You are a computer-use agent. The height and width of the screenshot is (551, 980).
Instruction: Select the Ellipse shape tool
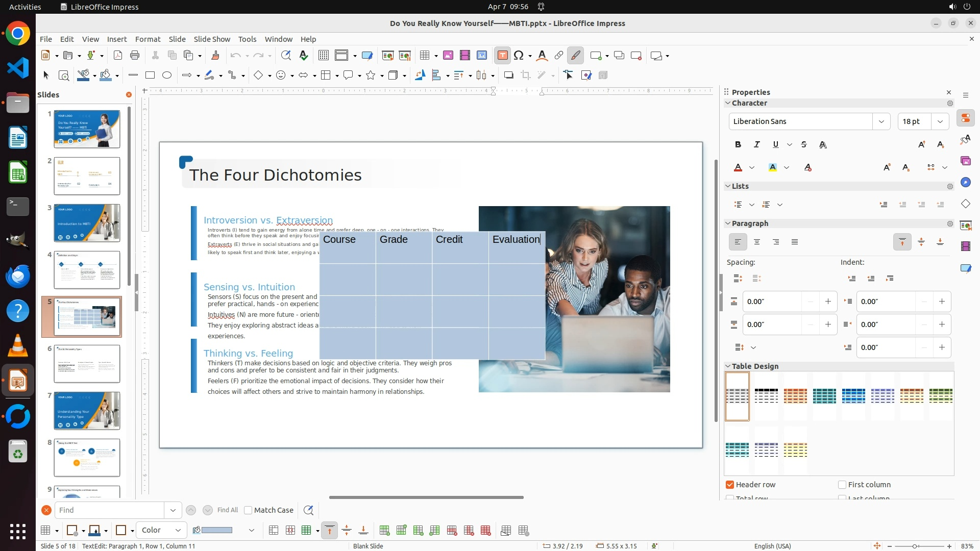[167, 75]
